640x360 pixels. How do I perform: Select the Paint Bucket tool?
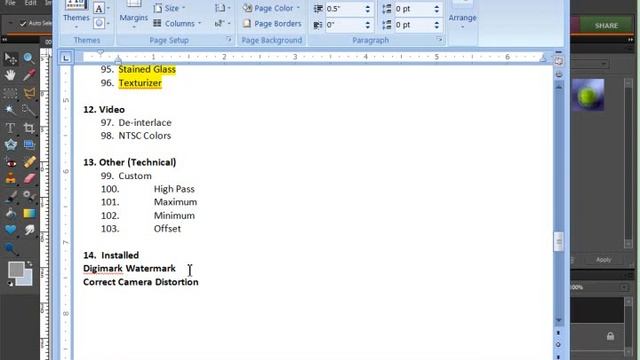pyautogui.click(x=11, y=213)
